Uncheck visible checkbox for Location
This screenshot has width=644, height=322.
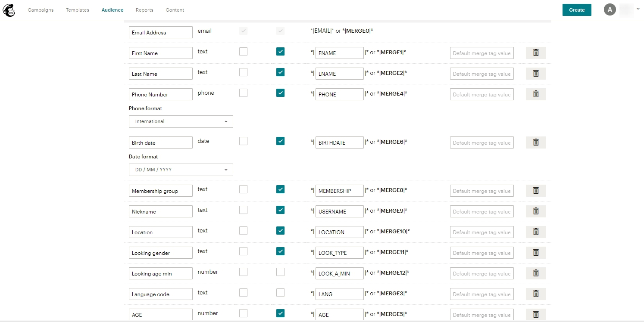click(x=281, y=231)
